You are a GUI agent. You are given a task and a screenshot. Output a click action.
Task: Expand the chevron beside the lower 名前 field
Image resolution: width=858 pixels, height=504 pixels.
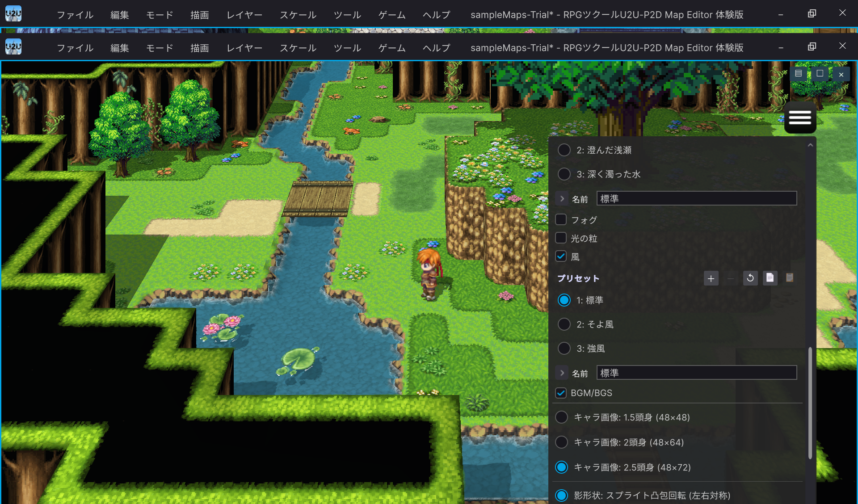click(562, 373)
